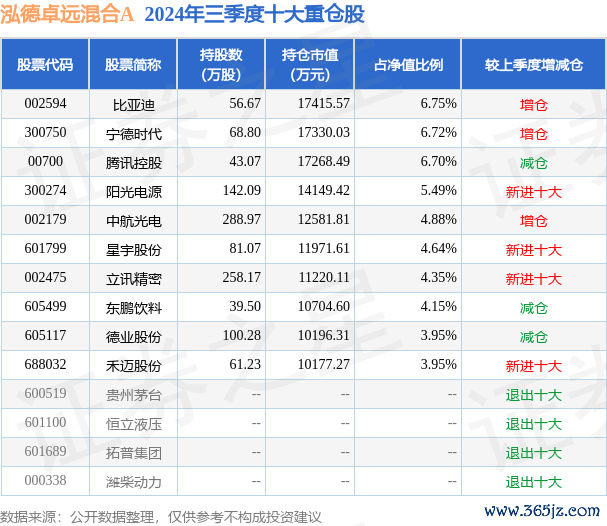
Task: Click share count 142.09
Action: click(242, 191)
